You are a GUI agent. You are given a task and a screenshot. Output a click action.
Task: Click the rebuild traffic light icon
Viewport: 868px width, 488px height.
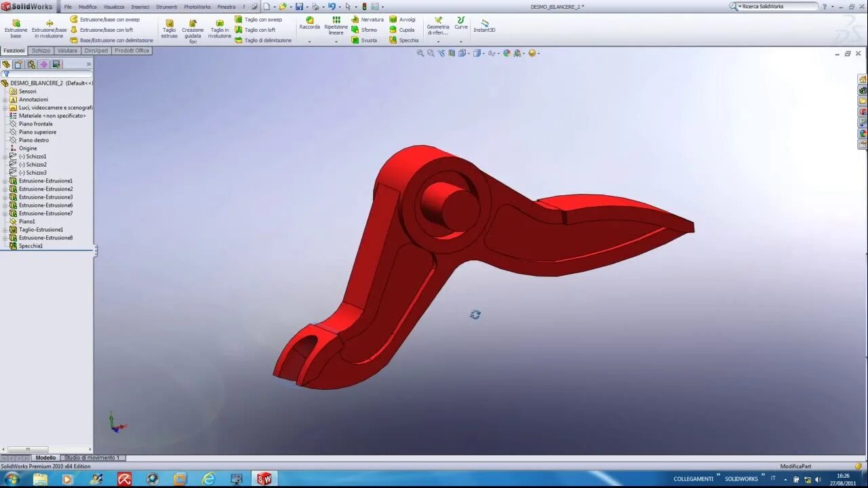pyautogui.click(x=364, y=7)
